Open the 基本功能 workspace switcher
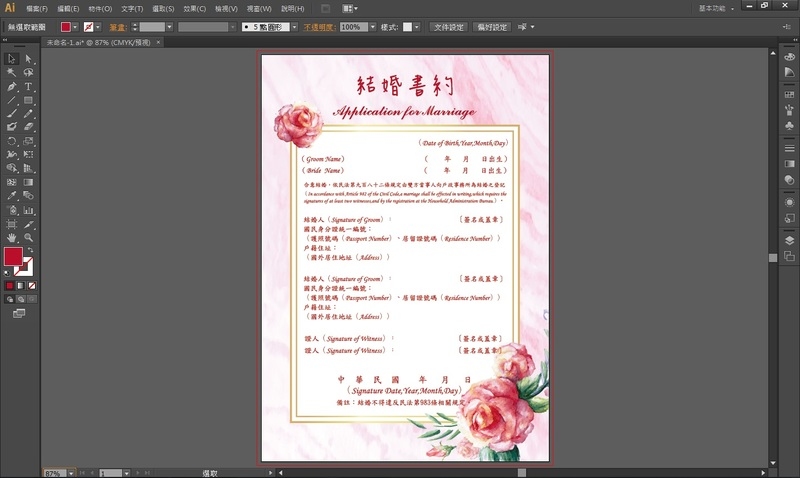 [716, 9]
